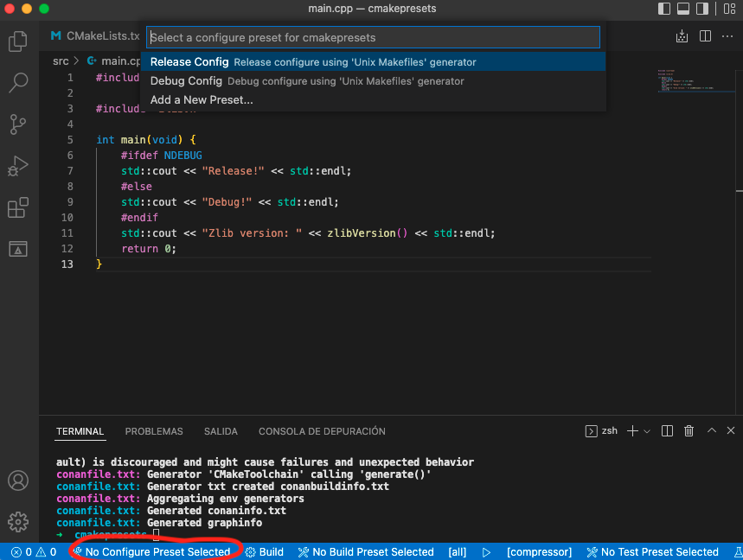The height and width of the screenshot is (560, 743).
Task: Click No Configure Preset Selected status item
Action: click(x=151, y=552)
